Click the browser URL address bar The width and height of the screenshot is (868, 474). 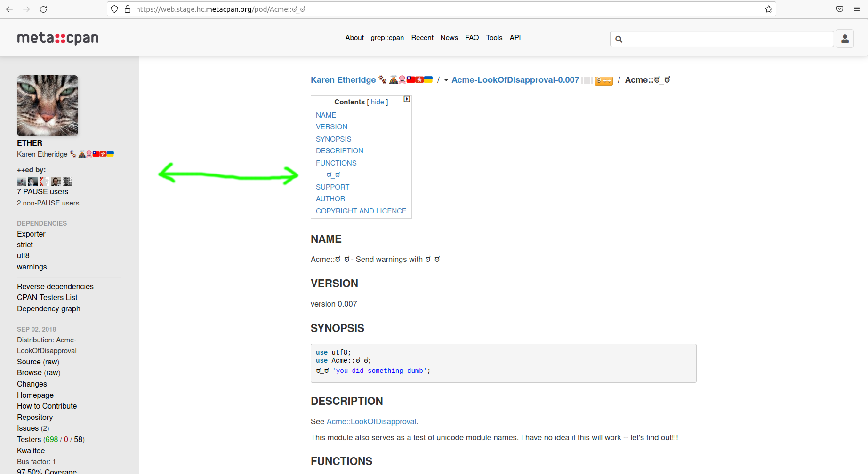(442, 9)
